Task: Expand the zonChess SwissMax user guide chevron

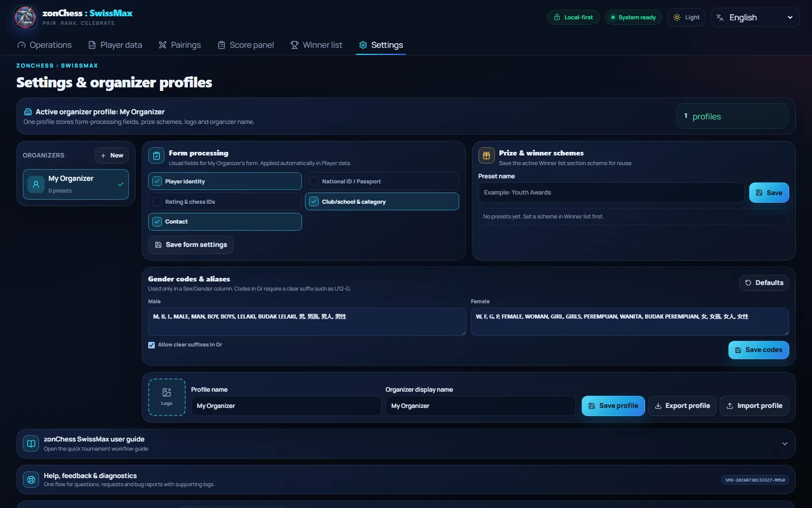Action: coord(785,443)
